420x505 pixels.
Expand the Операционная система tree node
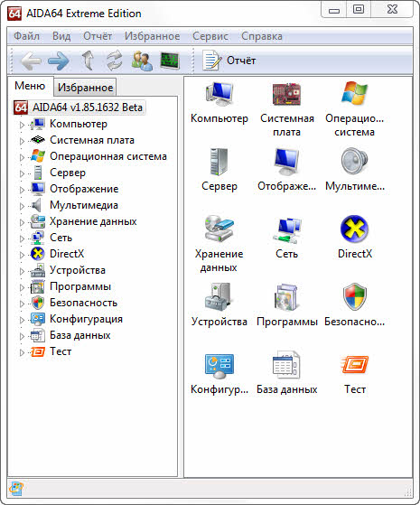pyautogui.click(x=22, y=157)
